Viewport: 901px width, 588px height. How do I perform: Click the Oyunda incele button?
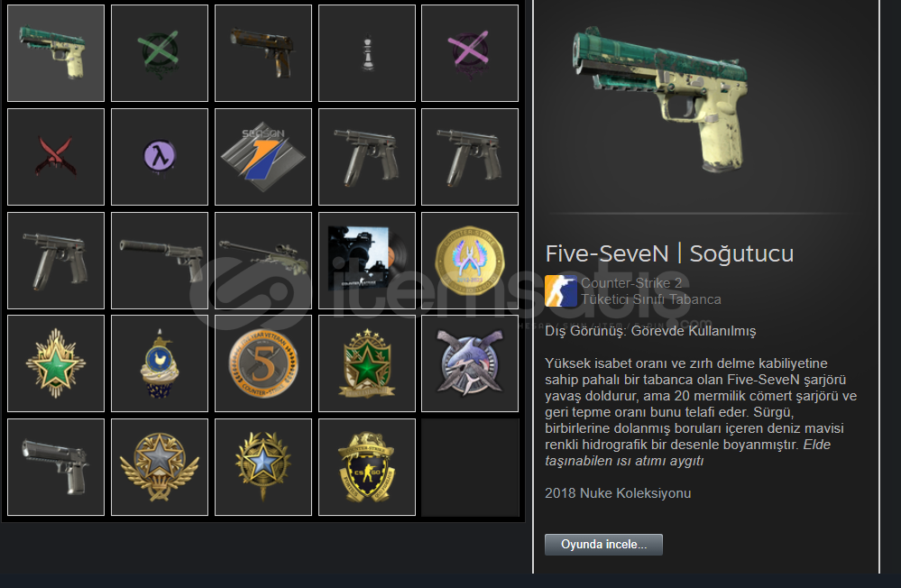[603, 545]
